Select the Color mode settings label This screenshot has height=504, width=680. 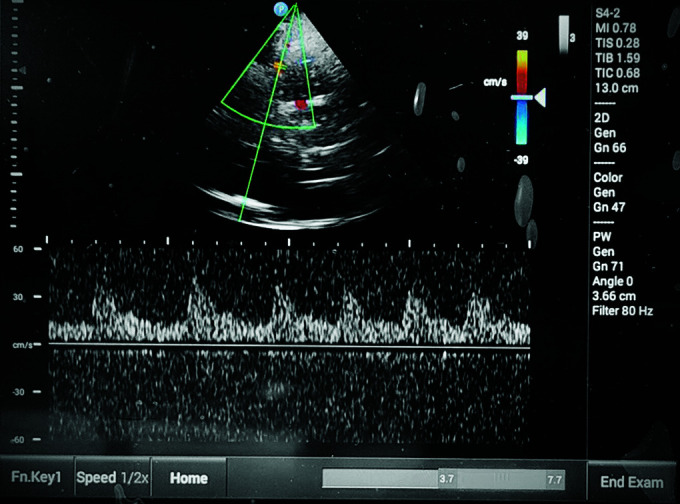[608, 177]
